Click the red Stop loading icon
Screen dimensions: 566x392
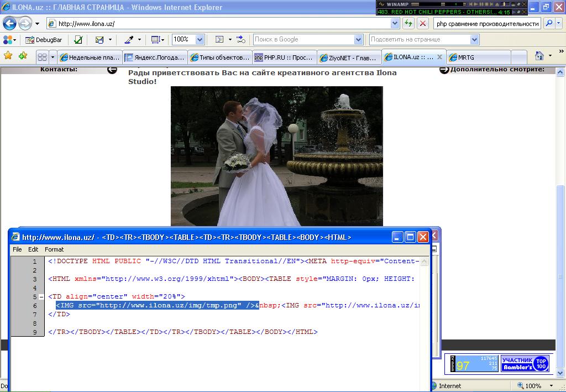[x=423, y=23]
